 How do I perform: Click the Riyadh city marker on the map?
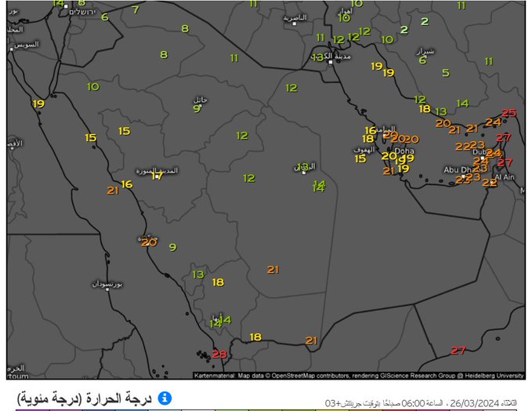(304, 172)
